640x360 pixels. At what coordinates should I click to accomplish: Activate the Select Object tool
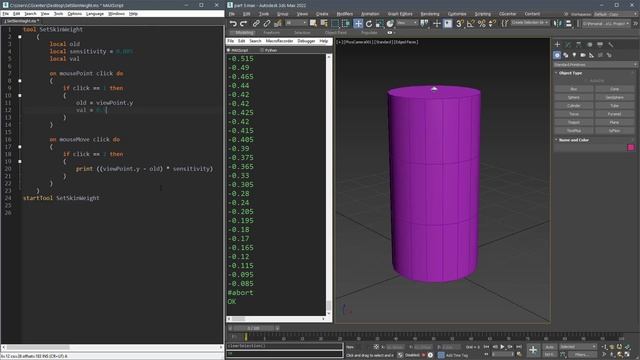313,24
